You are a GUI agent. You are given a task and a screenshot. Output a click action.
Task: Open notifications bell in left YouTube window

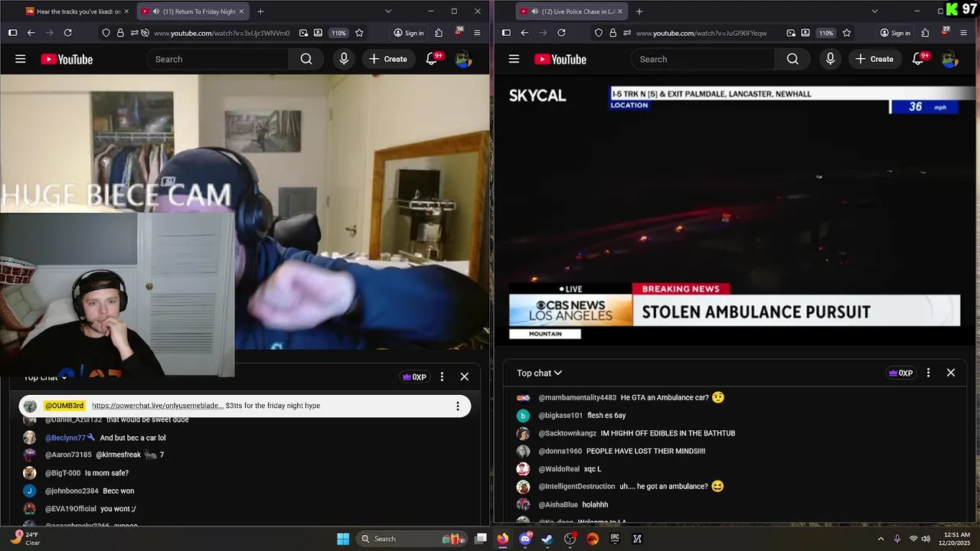pyautogui.click(x=432, y=59)
